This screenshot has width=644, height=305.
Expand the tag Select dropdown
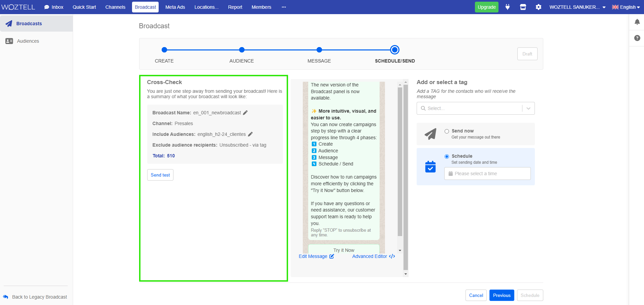point(528,108)
